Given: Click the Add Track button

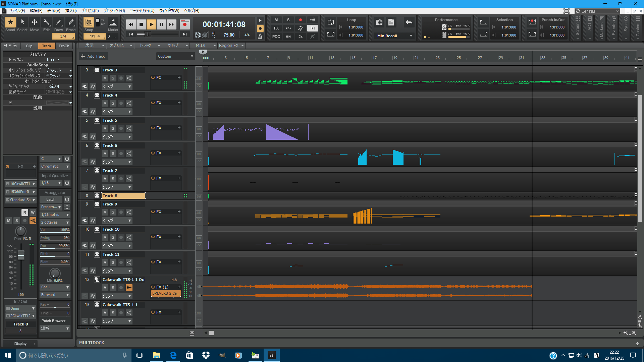Looking at the screenshot, I should coord(93,56).
